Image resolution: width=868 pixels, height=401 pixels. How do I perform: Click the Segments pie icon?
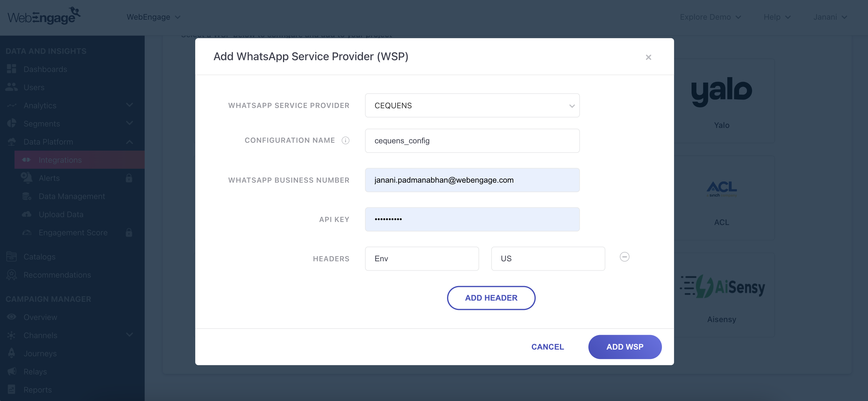pos(12,123)
